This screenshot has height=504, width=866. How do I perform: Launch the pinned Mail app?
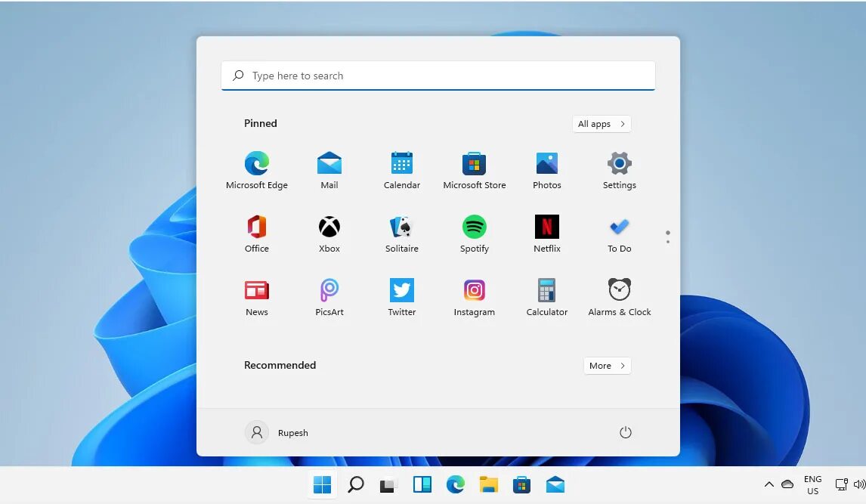click(x=329, y=170)
